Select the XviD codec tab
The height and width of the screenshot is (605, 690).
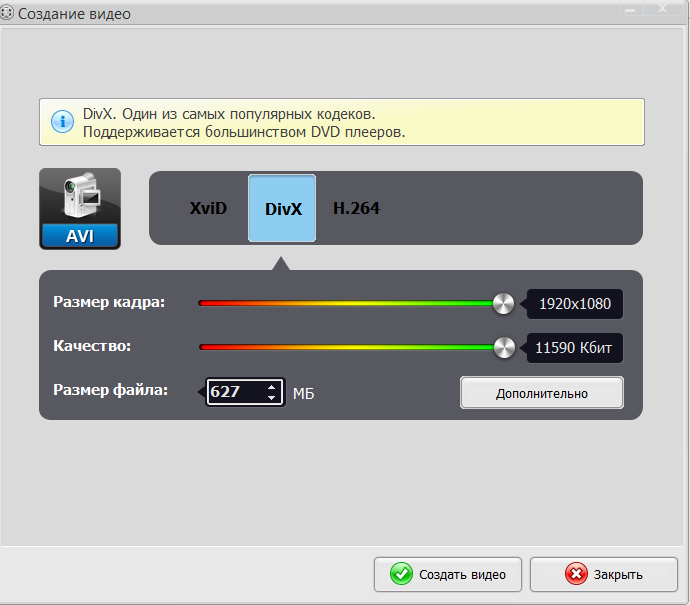[209, 209]
